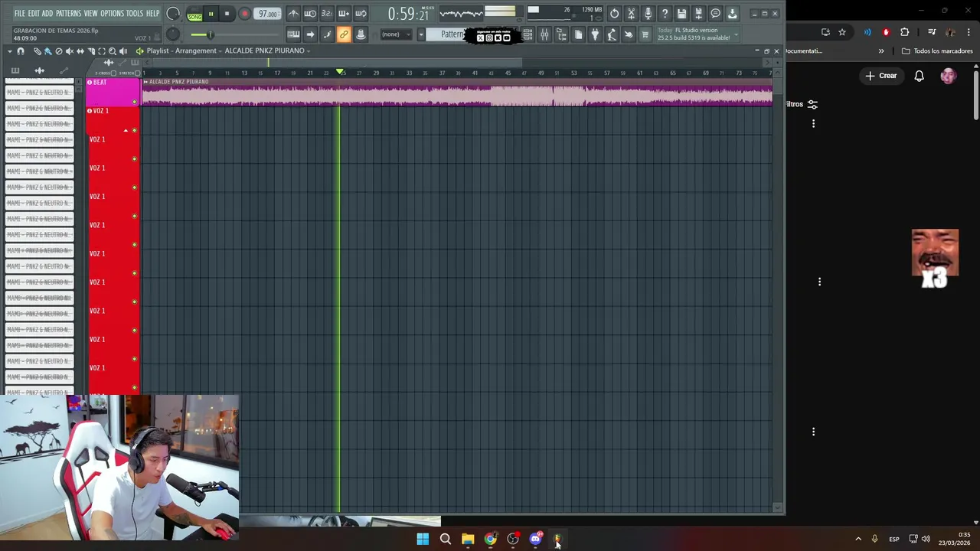
Task: Toggle loop recording icon
Action: (361, 14)
